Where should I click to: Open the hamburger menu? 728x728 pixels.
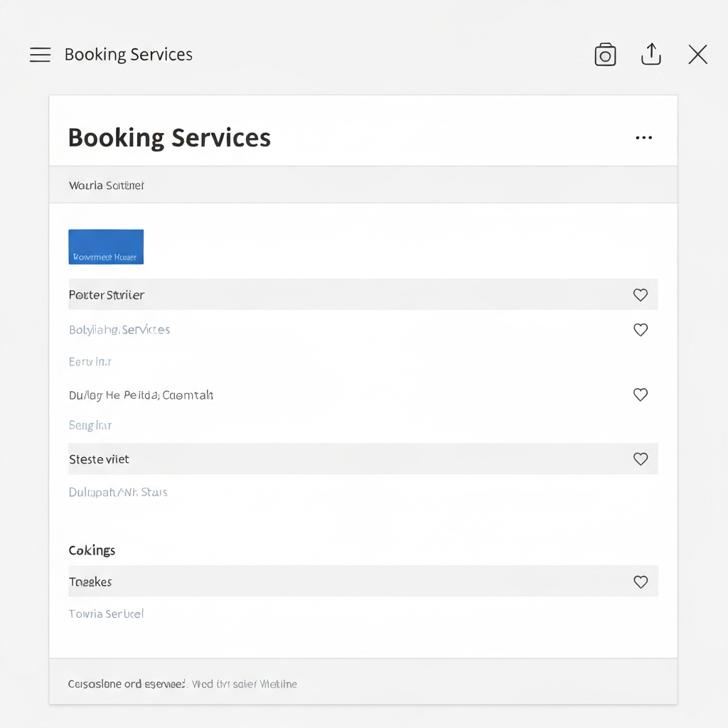40,55
